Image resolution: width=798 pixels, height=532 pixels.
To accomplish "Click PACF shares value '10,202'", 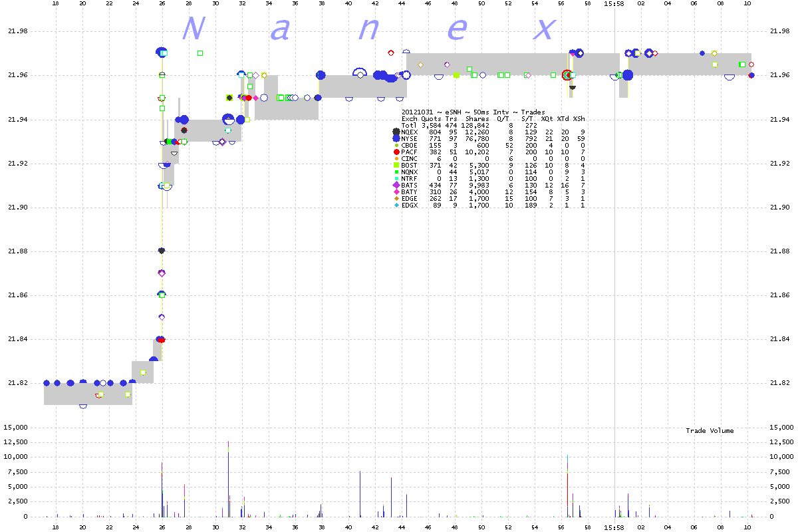I will [477, 152].
